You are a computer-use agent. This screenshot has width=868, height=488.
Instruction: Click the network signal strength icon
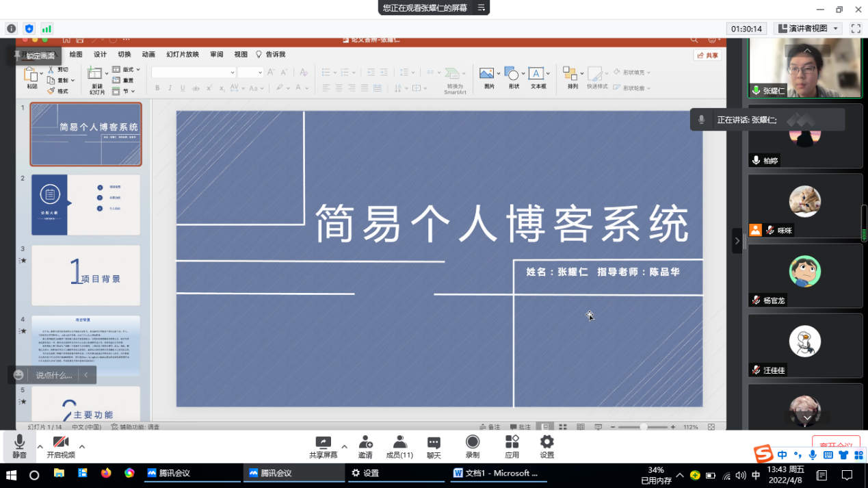click(47, 29)
